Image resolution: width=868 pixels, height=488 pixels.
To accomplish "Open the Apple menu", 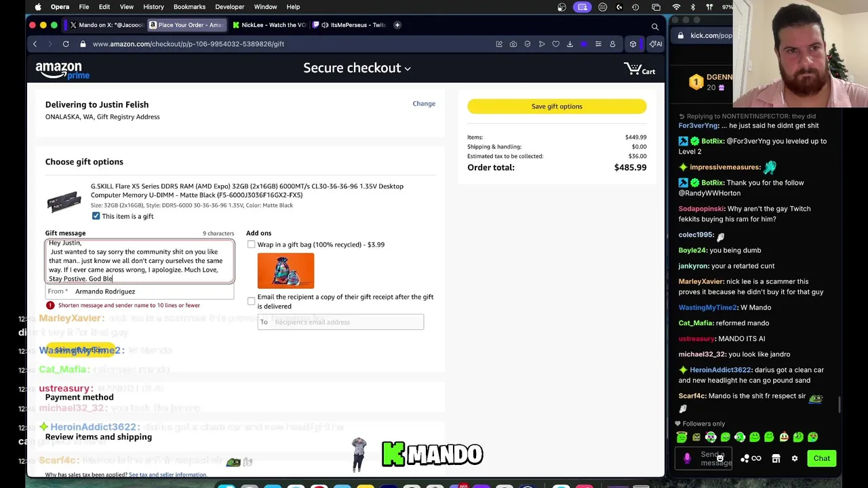I will (x=38, y=7).
